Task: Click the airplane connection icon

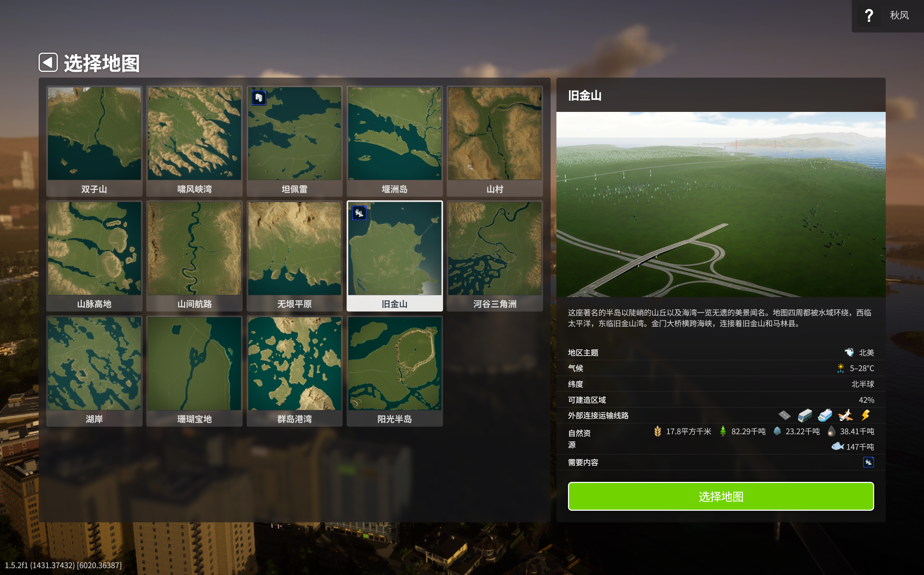Action: pos(845,415)
